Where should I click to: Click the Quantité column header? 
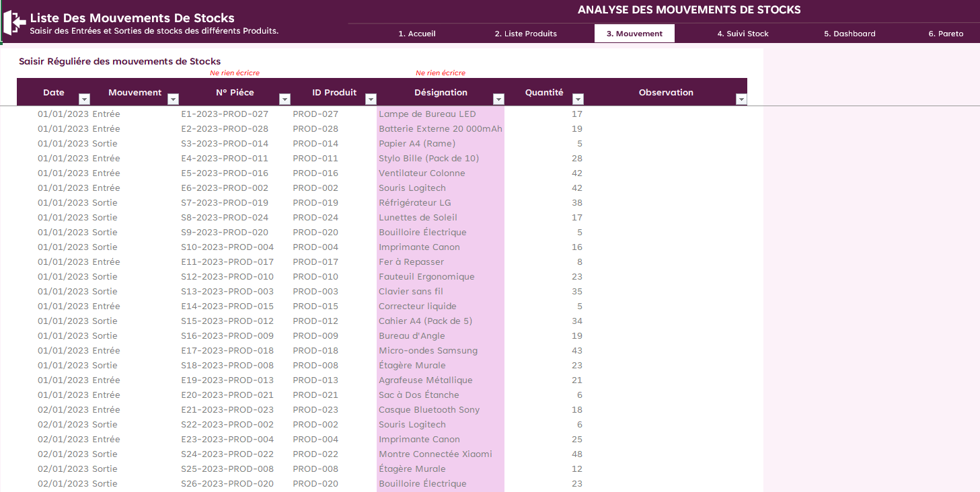[x=544, y=92]
